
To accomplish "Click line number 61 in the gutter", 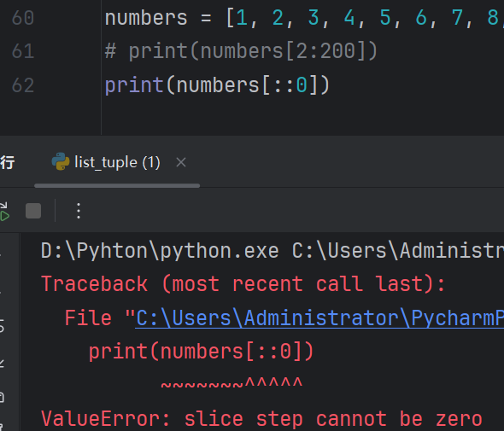I will 23,51.
